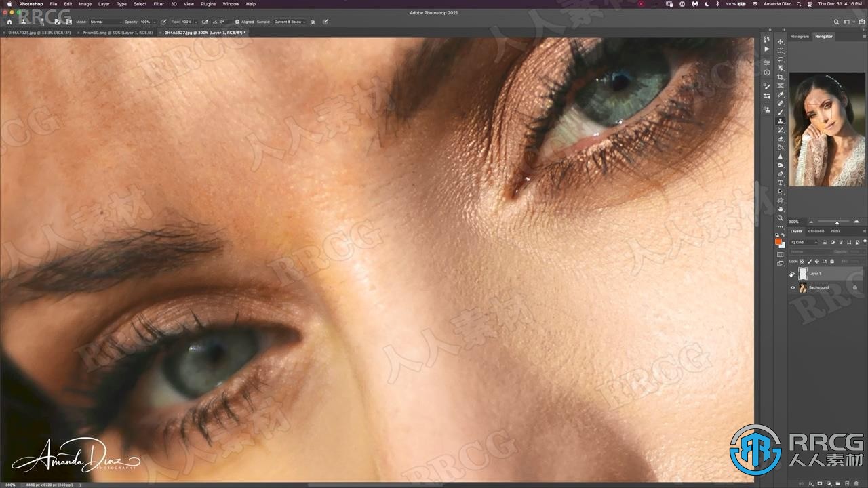Screen dimensions: 868x488
Task: Open the Mode dropdown set to Normal
Action: pyautogui.click(x=106, y=22)
